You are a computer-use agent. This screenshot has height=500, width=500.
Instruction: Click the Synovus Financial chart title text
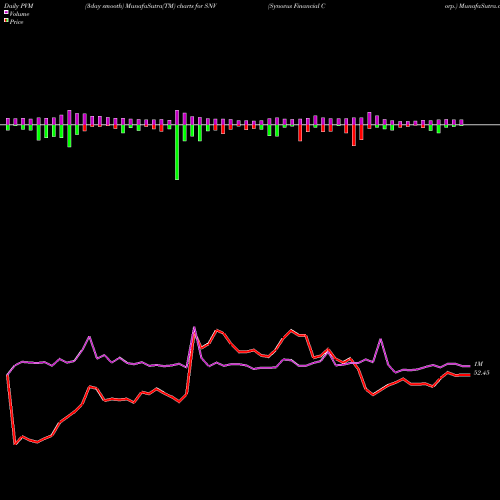[x=297, y=6]
